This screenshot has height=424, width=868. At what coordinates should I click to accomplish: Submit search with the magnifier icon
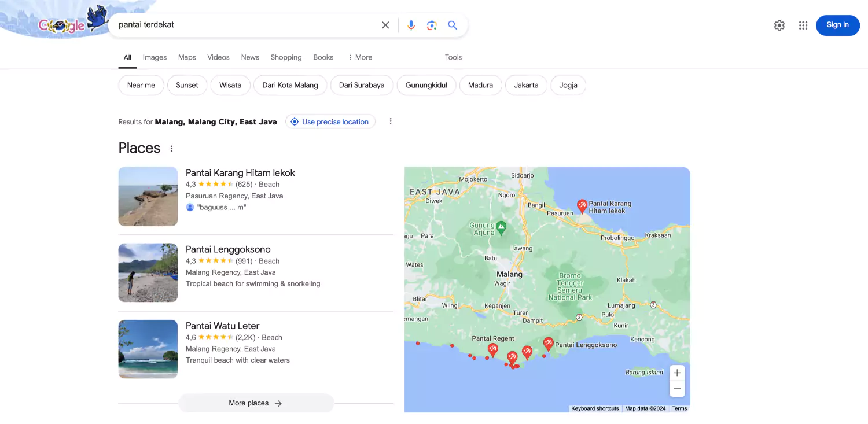[453, 25]
